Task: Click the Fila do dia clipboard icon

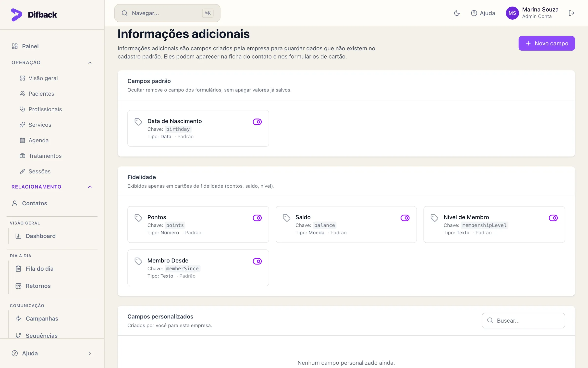Action: (18, 269)
